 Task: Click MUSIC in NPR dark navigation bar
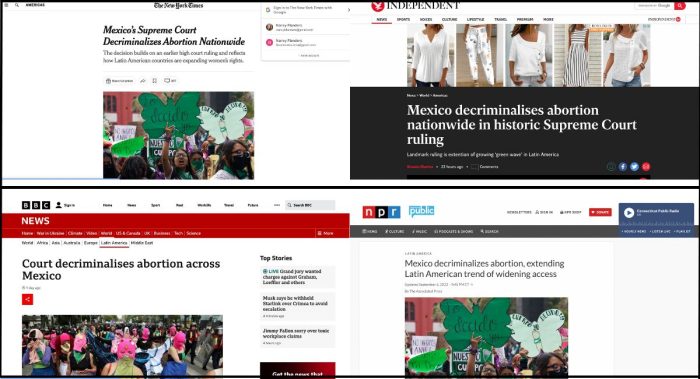(419, 232)
